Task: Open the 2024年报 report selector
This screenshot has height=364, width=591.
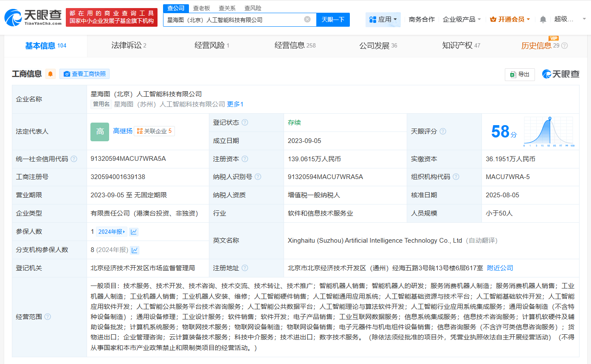Action: tap(112, 232)
